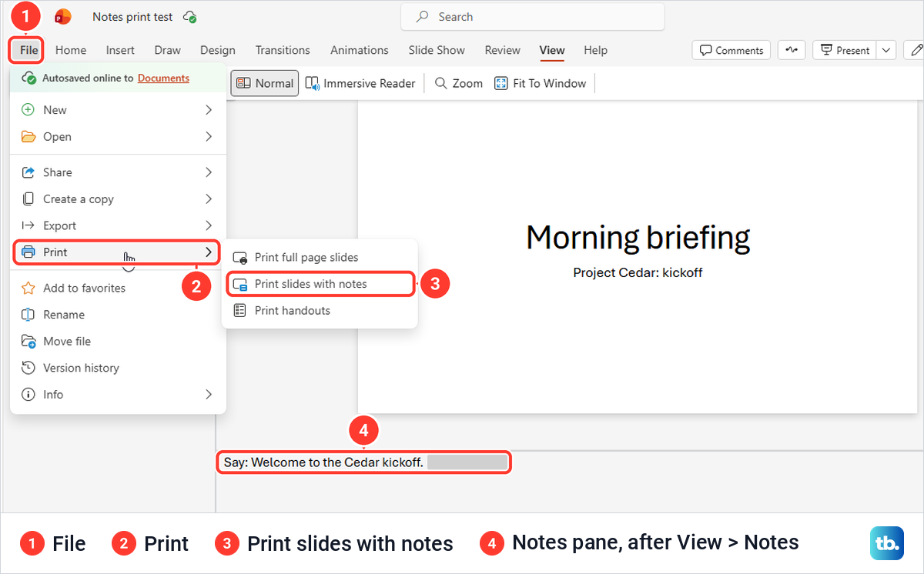The width and height of the screenshot is (924, 574).
Task: Open Version history from menu
Action: [x=118, y=368]
